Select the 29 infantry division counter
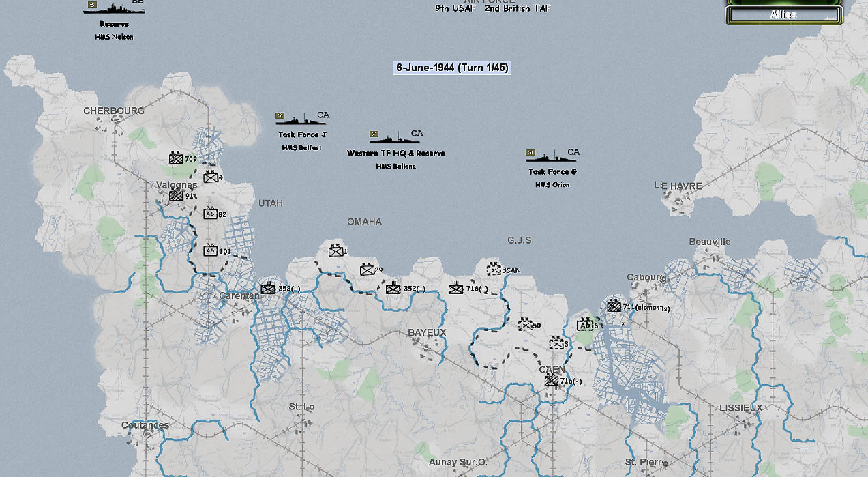The image size is (868, 477). pyautogui.click(x=367, y=270)
